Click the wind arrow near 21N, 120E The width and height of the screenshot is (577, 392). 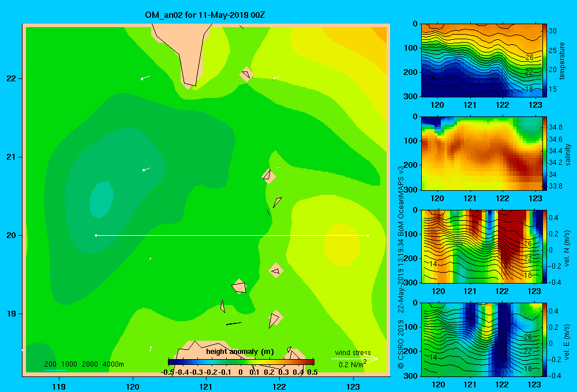146,169
